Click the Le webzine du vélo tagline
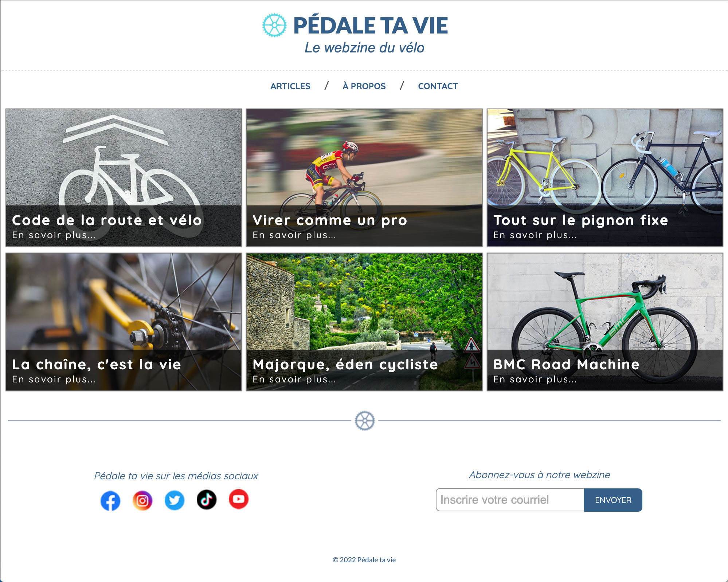This screenshot has width=728, height=582. [364, 48]
